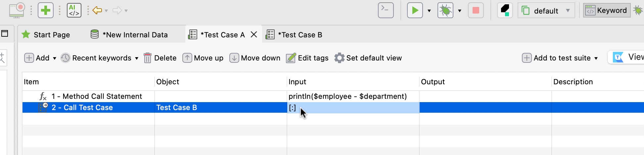Expand the run button dropdown arrow
The height and width of the screenshot is (155, 644).
(429, 11)
